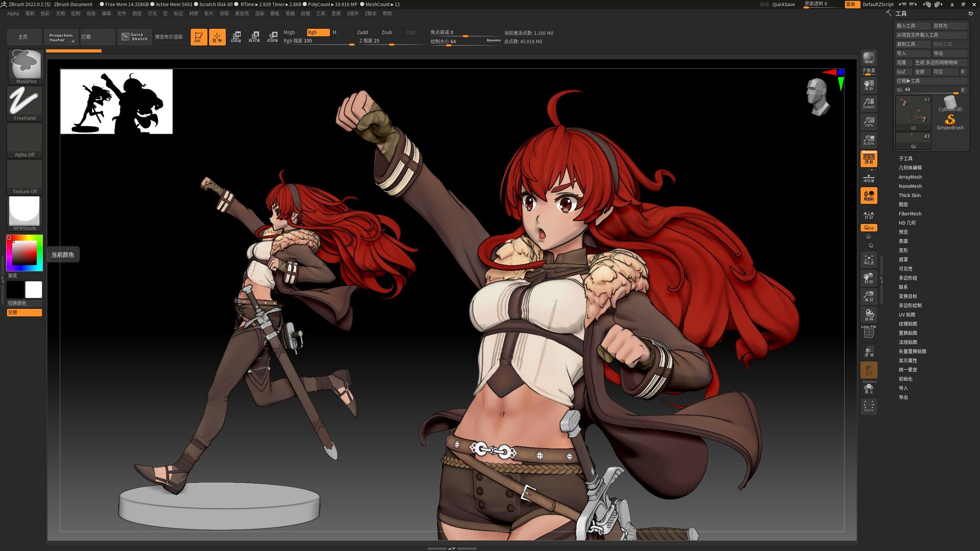Click the Xpose icon

pyautogui.click(x=869, y=407)
